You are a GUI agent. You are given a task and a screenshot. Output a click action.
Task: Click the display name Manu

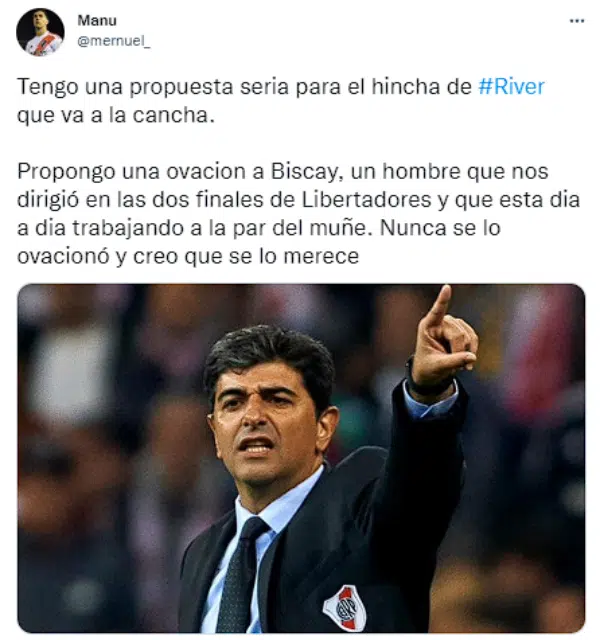tap(97, 20)
